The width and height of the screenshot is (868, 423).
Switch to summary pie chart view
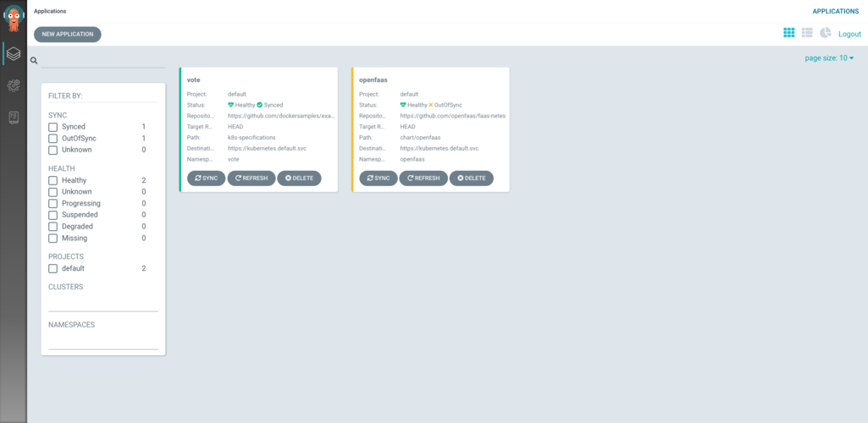pyautogui.click(x=826, y=33)
